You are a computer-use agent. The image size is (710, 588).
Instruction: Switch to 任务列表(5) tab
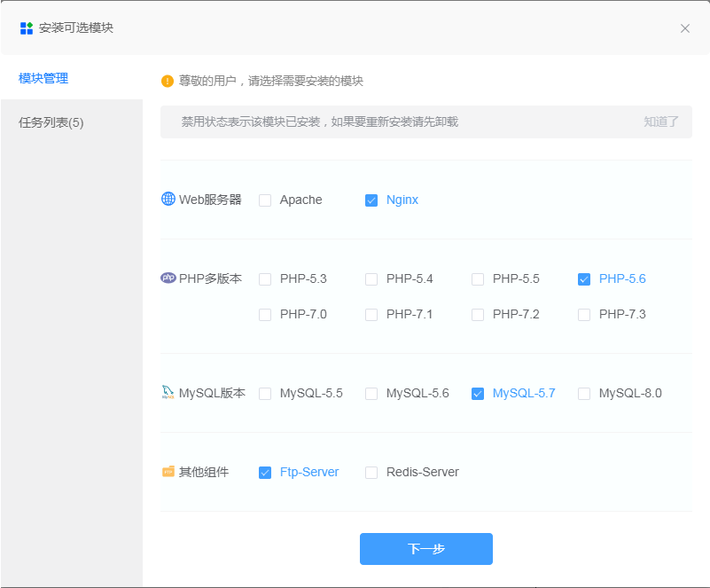click(51, 122)
